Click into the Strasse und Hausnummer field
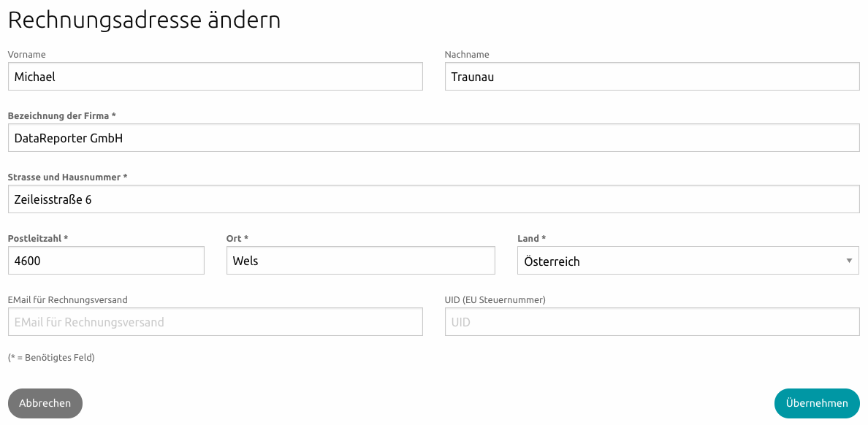 (434, 199)
